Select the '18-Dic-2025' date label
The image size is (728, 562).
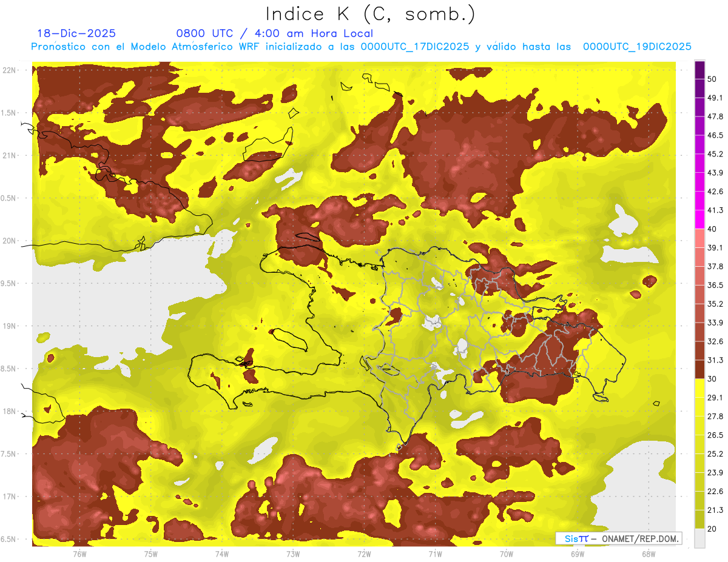tap(76, 33)
